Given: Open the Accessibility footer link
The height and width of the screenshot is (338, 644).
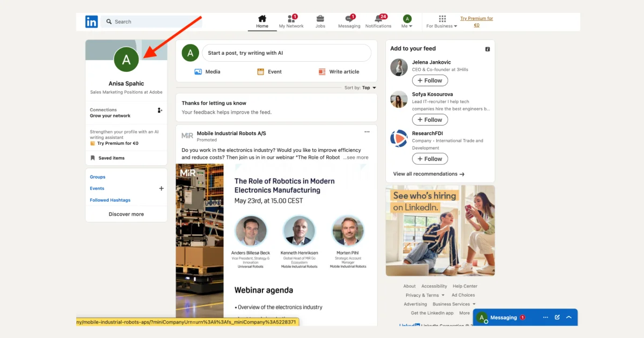Looking at the screenshot, I should [434, 286].
